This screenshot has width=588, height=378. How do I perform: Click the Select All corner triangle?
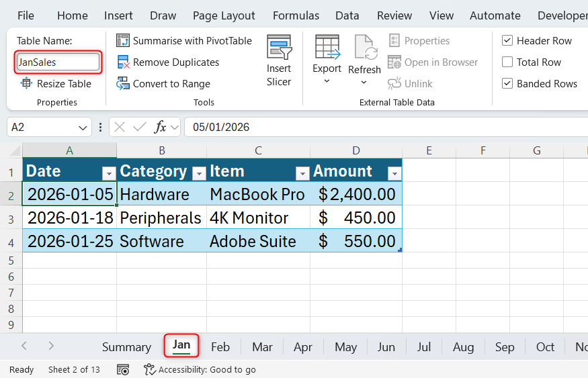click(15, 150)
